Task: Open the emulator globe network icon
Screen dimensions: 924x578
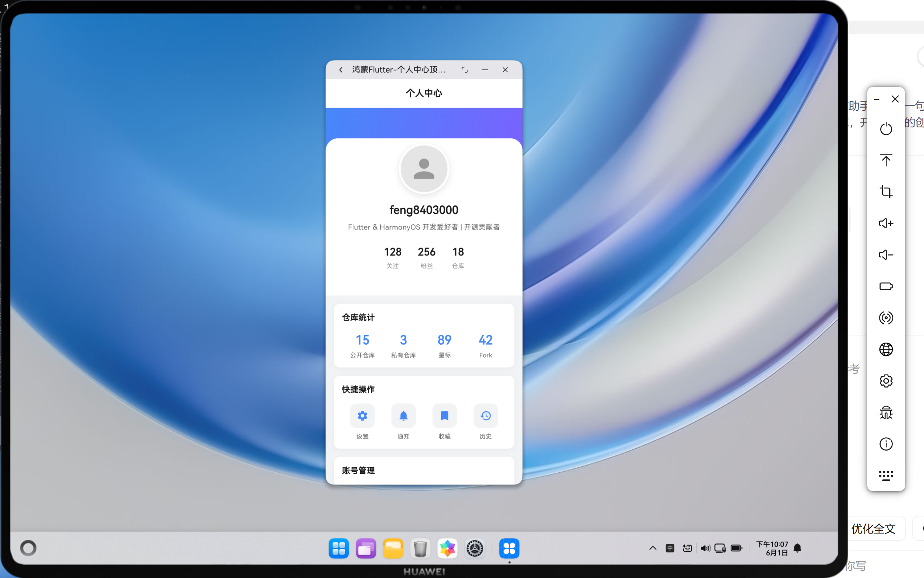Action: [x=886, y=349]
